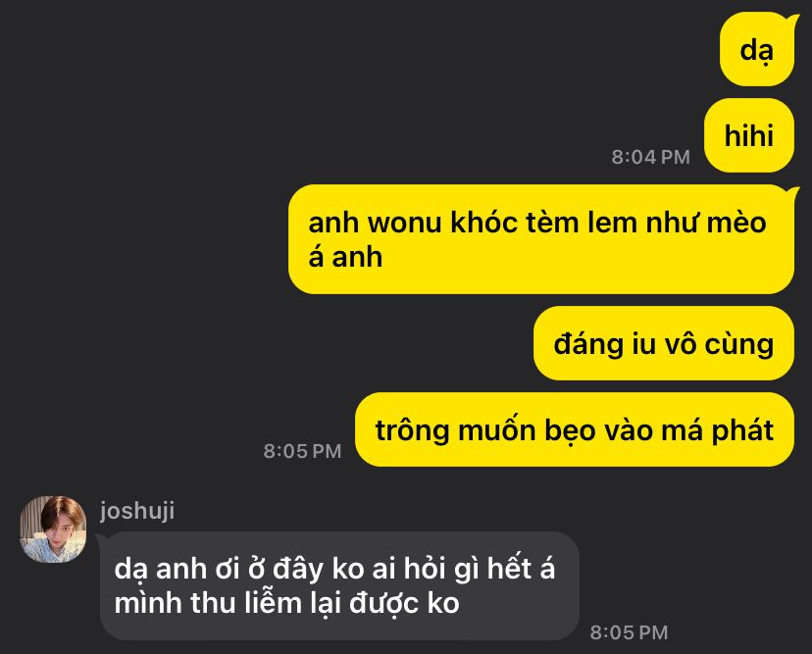Click 'á anh' on the bubble's second line
Image resolution: width=812 pixels, height=654 pixels.
coord(345,257)
